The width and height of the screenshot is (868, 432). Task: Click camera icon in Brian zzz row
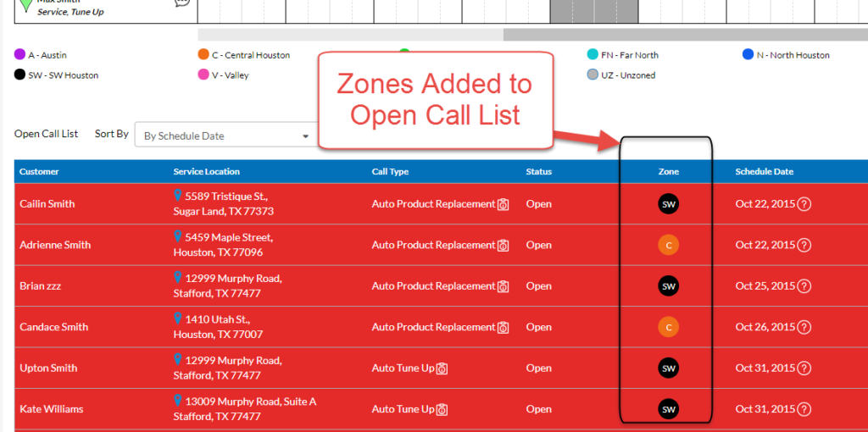point(504,286)
